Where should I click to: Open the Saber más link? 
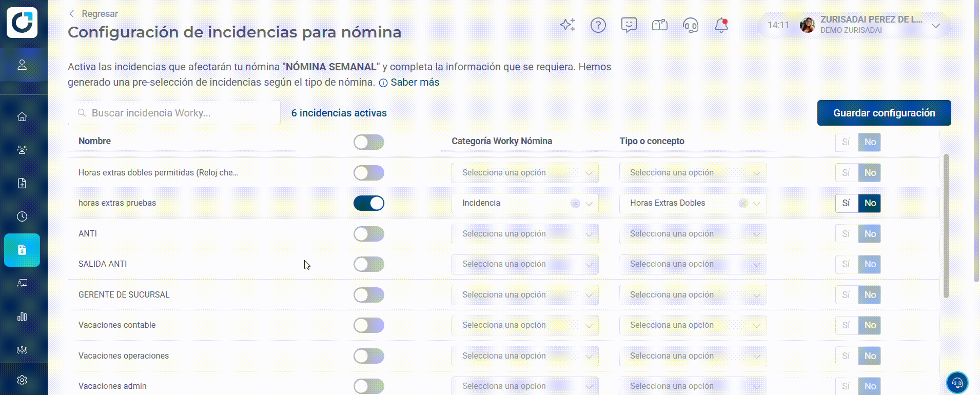pos(415,82)
